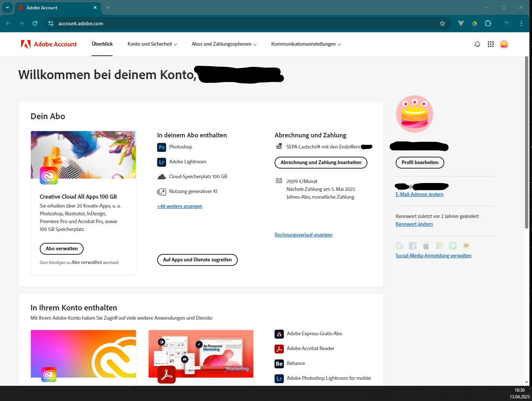Click the Behance Be icon
532x401 pixels.
[279, 364]
